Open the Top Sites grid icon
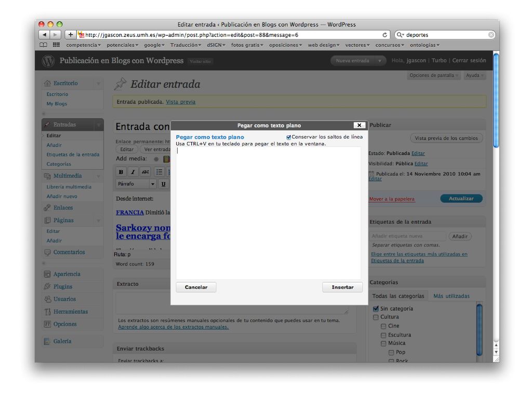 [56, 45]
